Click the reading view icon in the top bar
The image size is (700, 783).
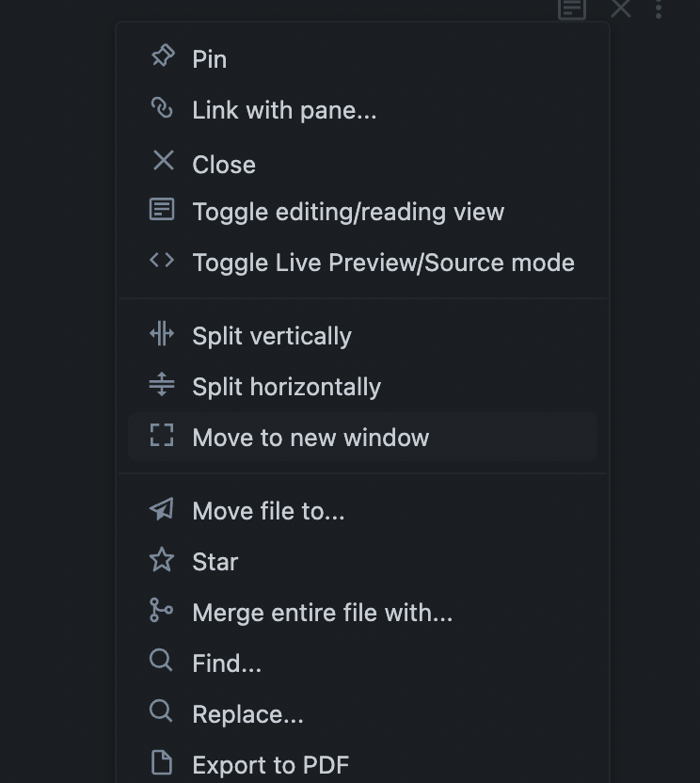pyautogui.click(x=572, y=8)
